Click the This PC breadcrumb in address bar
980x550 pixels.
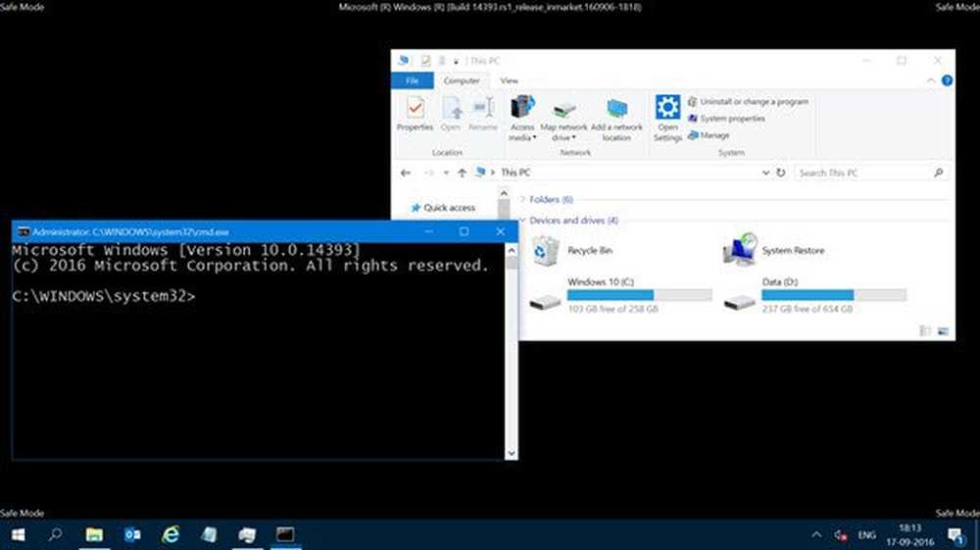(515, 173)
